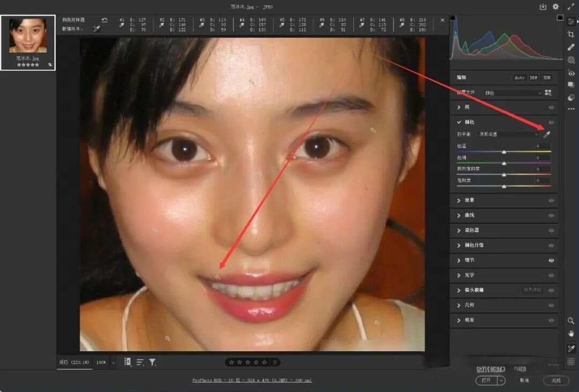Image resolution: width=579 pixels, height=392 pixels.
Task: Toggle visibility eye for 亮 panel
Action: (x=551, y=107)
